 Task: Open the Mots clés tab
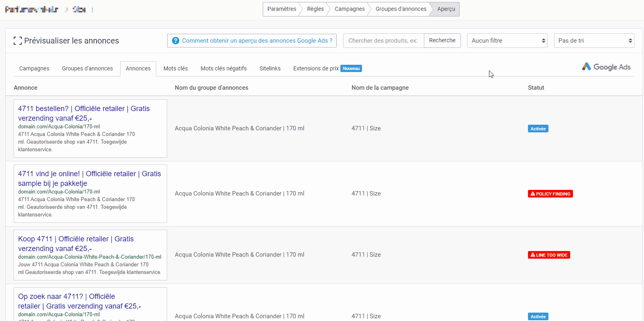point(176,68)
